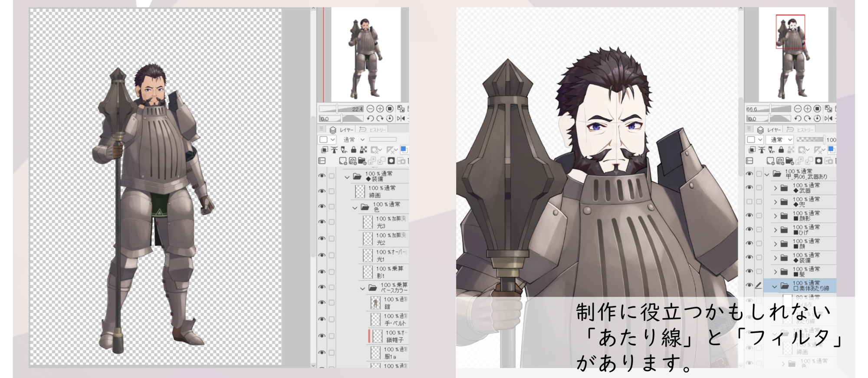Select the 光3 layer
Viewport: 868px width, 378px height.
coord(386,222)
